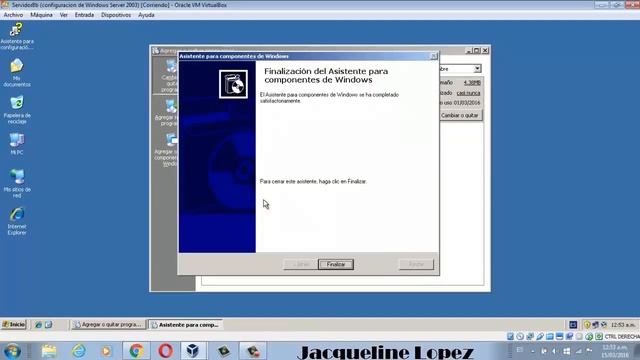Open the host Windows Start orb
The width and height of the screenshot is (640, 360).
tap(12, 351)
